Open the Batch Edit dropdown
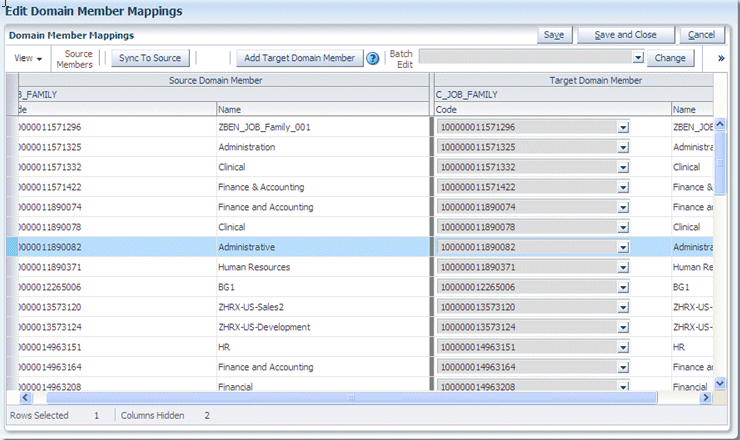The width and height of the screenshot is (740, 440). coord(638,58)
